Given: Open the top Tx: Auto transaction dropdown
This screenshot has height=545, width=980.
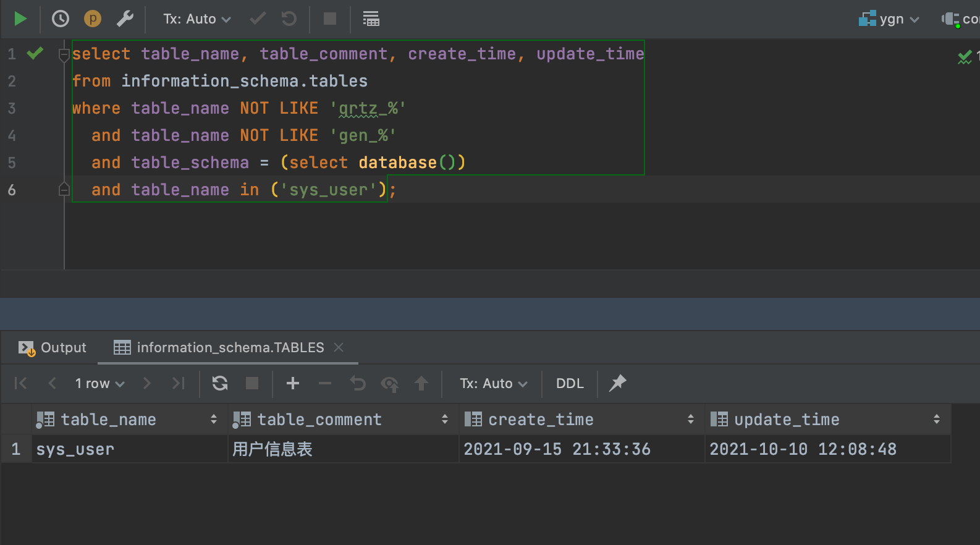Looking at the screenshot, I should tap(197, 19).
